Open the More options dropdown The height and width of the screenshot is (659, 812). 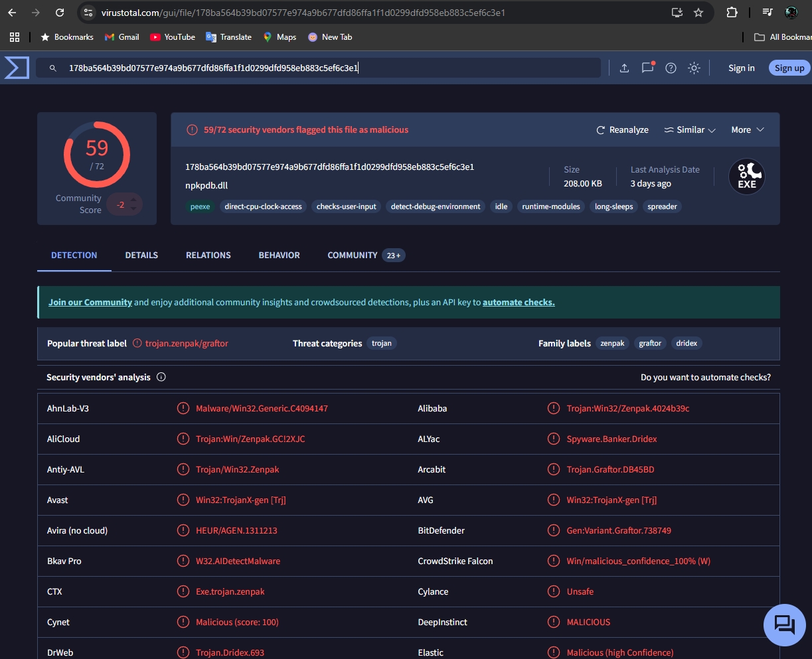click(x=747, y=129)
